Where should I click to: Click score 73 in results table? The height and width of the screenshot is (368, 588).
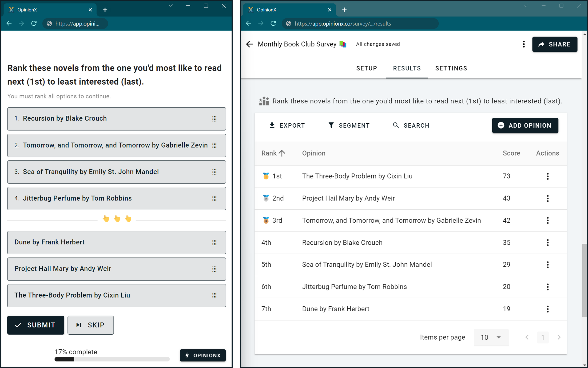[506, 176]
